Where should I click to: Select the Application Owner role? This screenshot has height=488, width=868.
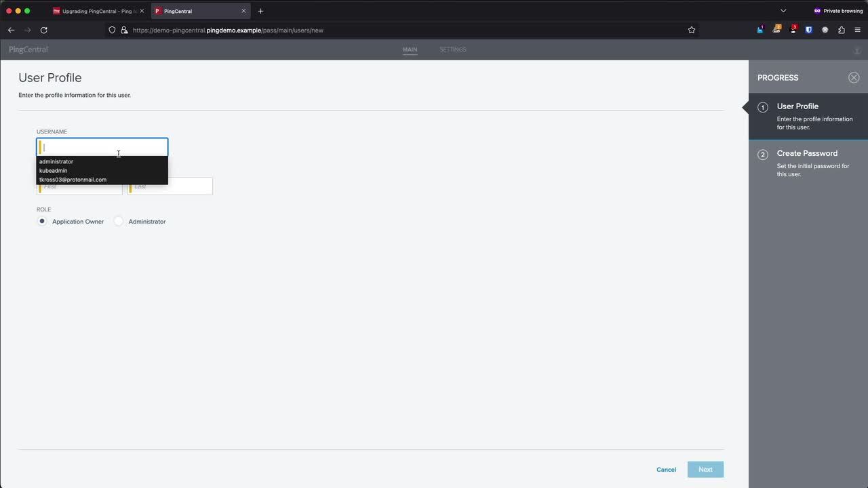[42, 221]
